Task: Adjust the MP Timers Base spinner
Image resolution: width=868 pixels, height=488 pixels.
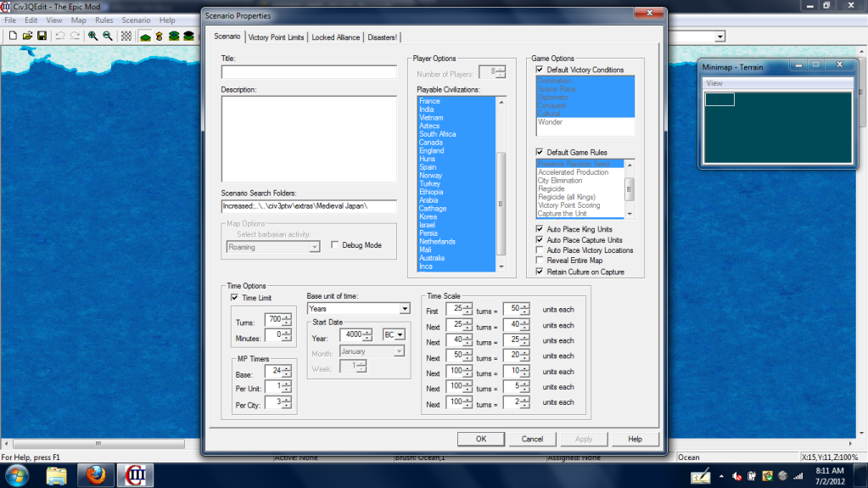Action: pos(287,371)
